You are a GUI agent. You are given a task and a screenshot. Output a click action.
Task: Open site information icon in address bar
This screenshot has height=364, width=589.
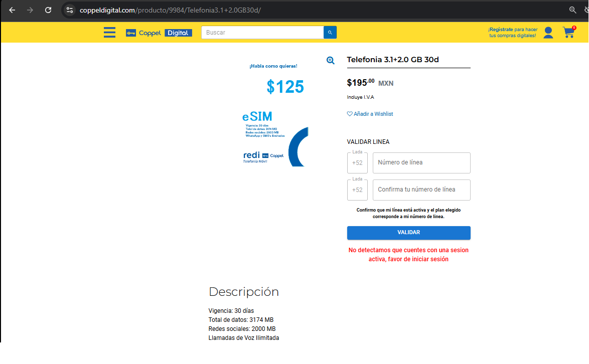[x=70, y=10]
